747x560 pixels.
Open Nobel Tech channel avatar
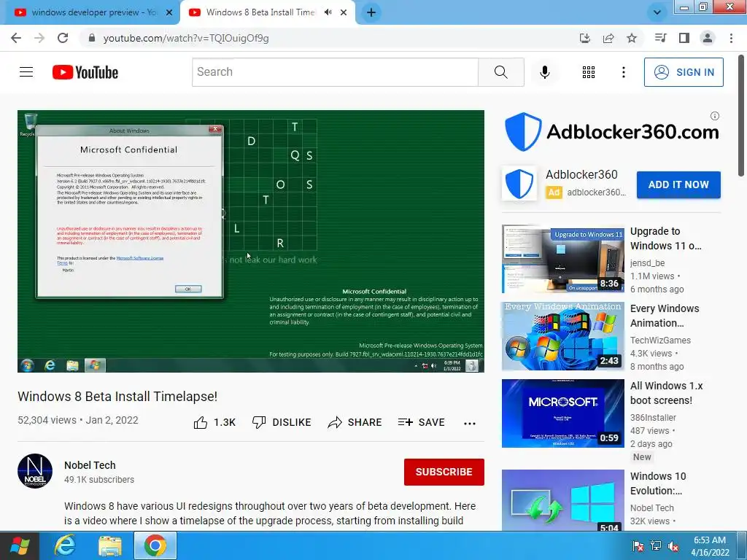point(35,471)
